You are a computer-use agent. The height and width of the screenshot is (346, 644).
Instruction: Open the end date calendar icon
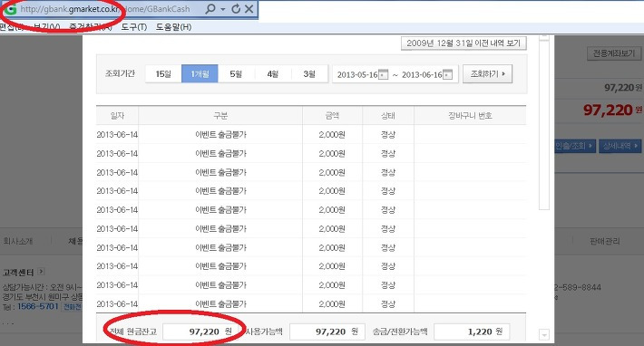448,75
